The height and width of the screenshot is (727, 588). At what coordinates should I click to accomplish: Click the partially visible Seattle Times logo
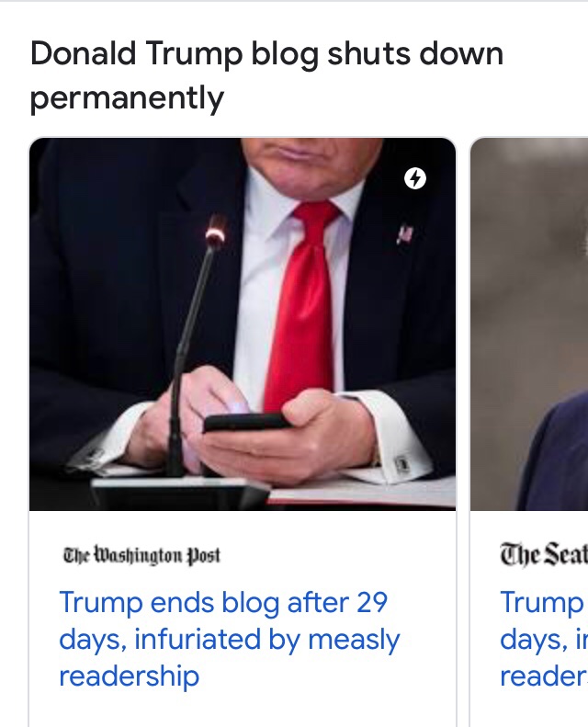pyautogui.click(x=544, y=555)
